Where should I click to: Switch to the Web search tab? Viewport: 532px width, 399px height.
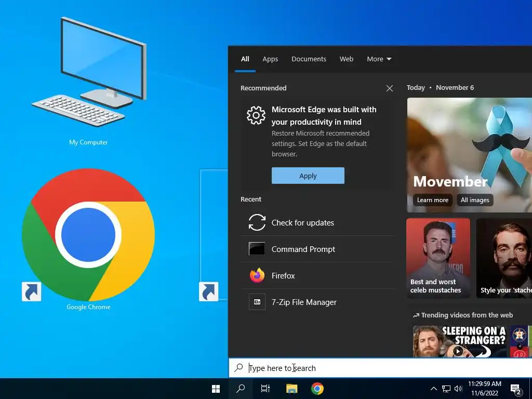(x=347, y=59)
